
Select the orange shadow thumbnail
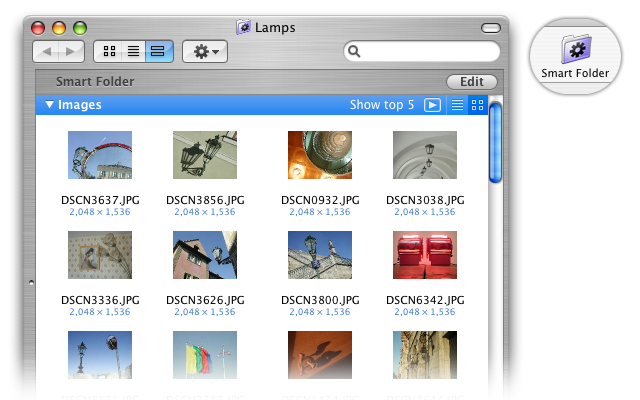click(320, 355)
